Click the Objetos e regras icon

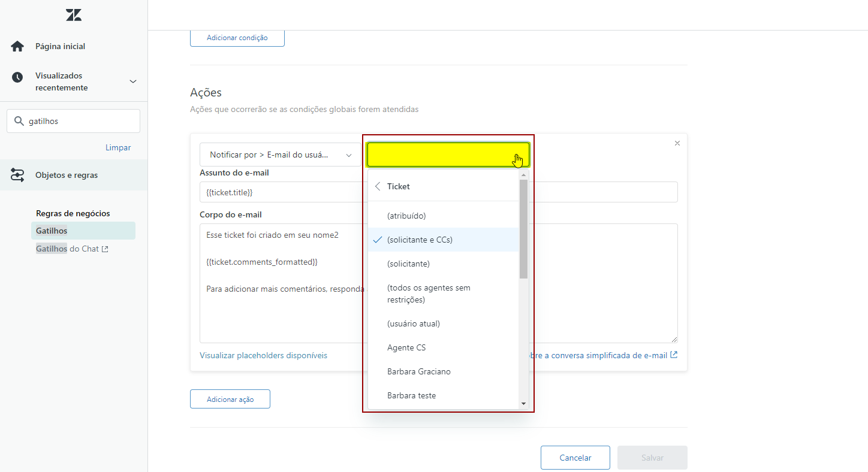[x=17, y=175]
